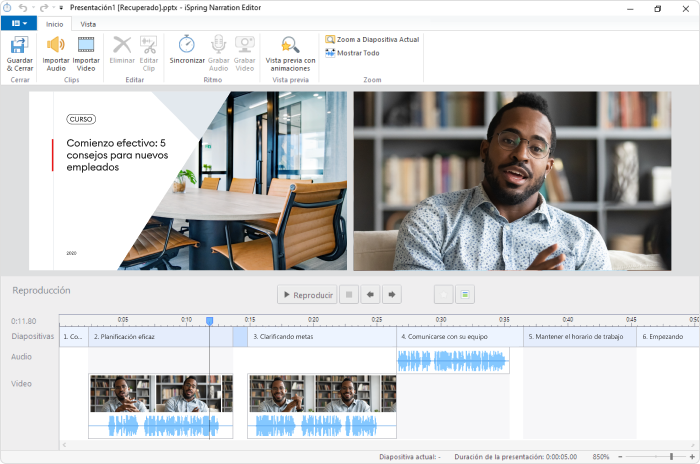The image size is (700, 464).
Task: Zoom in timeline with plus button
Action: (692, 456)
